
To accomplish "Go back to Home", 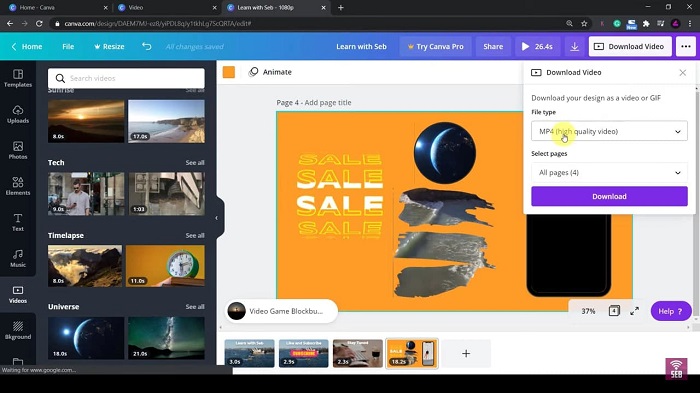I will pos(26,46).
